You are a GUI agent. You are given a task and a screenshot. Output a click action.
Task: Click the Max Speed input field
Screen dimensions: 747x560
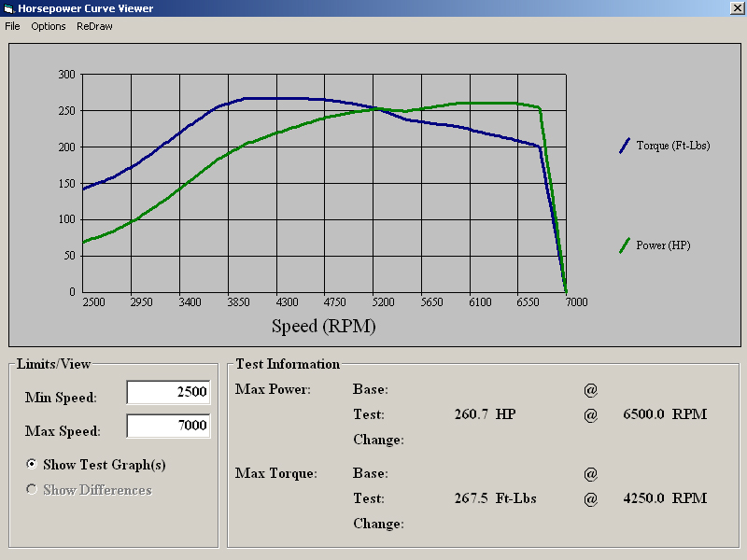(168, 426)
